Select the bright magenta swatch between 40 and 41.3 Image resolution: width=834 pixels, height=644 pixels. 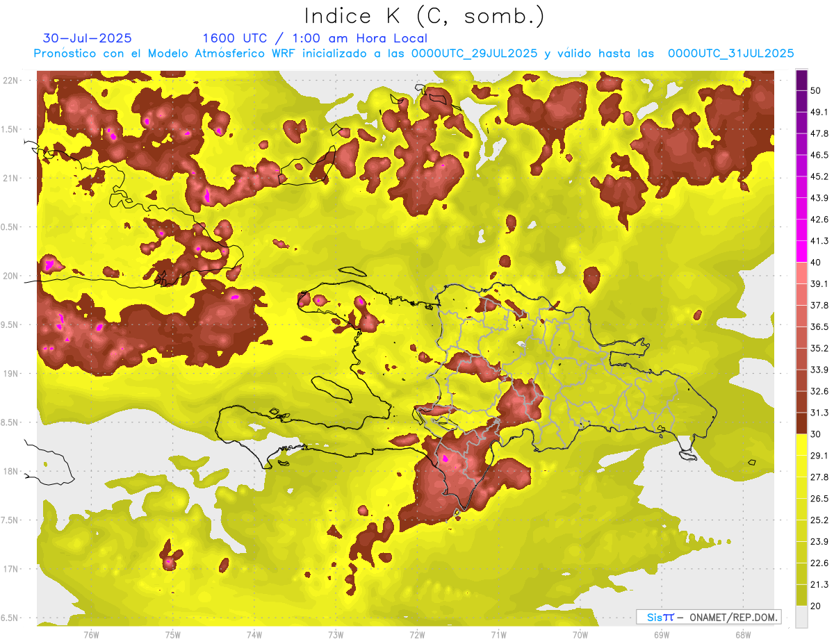(801, 251)
